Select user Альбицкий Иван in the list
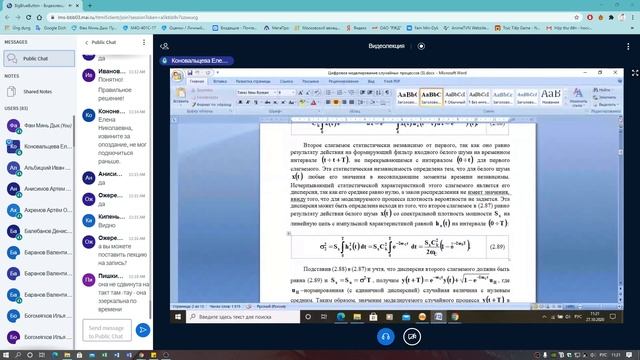This screenshot has height=360, width=640. tap(39, 168)
